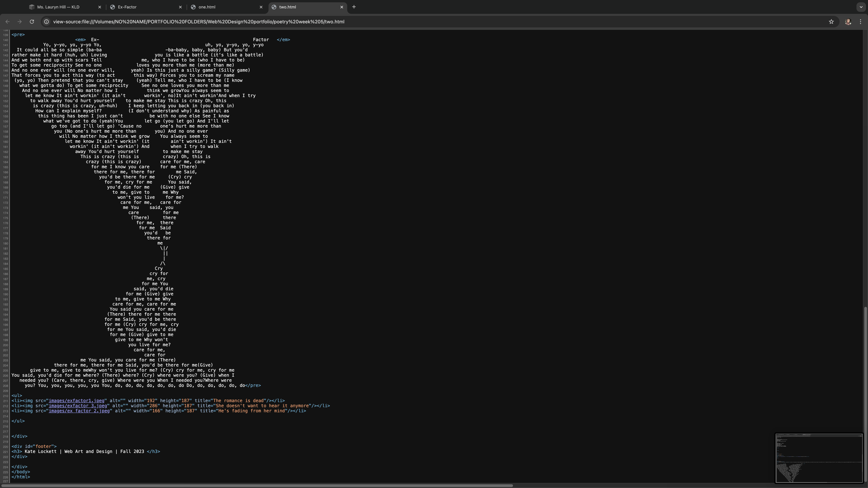Open Chrome three-dot menu
Screen dimensions: 868x488
[x=860, y=22]
